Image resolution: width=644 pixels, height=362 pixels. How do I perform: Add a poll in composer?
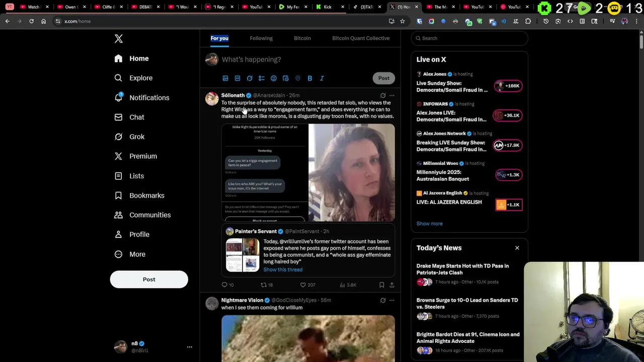(262, 78)
